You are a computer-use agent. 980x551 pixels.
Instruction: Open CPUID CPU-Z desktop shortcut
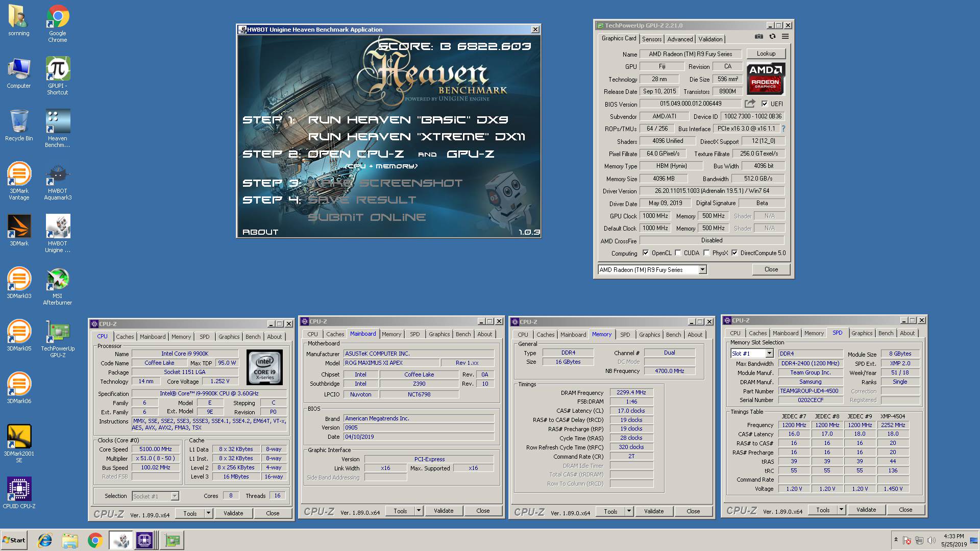click(x=19, y=493)
